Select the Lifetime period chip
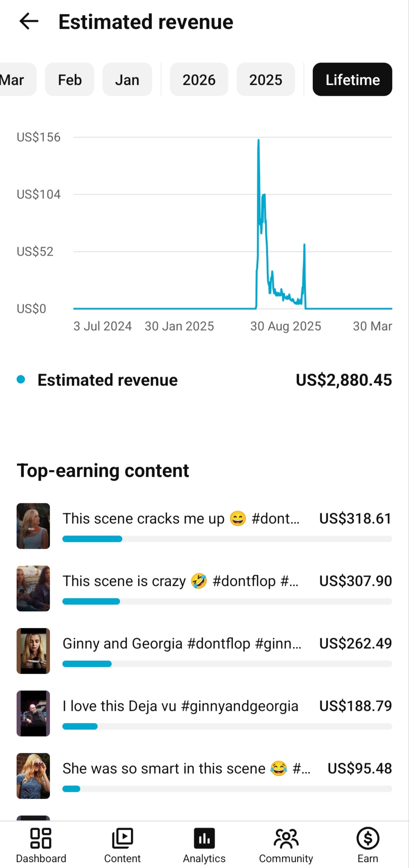Viewport: 409px width, 868px height. pos(353,80)
